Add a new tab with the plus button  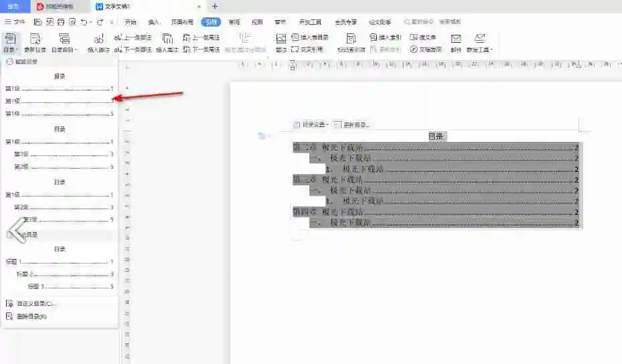tap(215, 6)
